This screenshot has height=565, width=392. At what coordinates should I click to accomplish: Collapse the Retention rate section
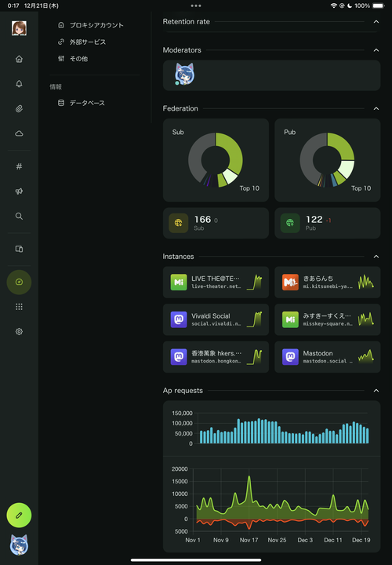(x=376, y=22)
